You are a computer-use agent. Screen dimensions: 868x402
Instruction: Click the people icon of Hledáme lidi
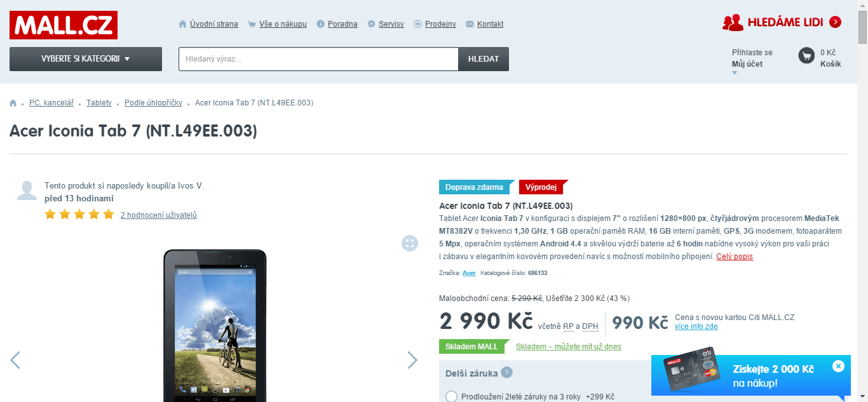click(733, 22)
